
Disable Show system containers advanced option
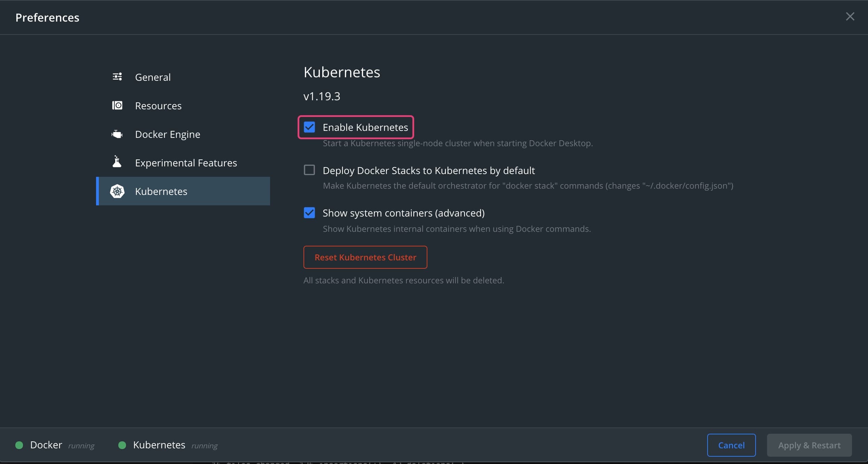[309, 213]
